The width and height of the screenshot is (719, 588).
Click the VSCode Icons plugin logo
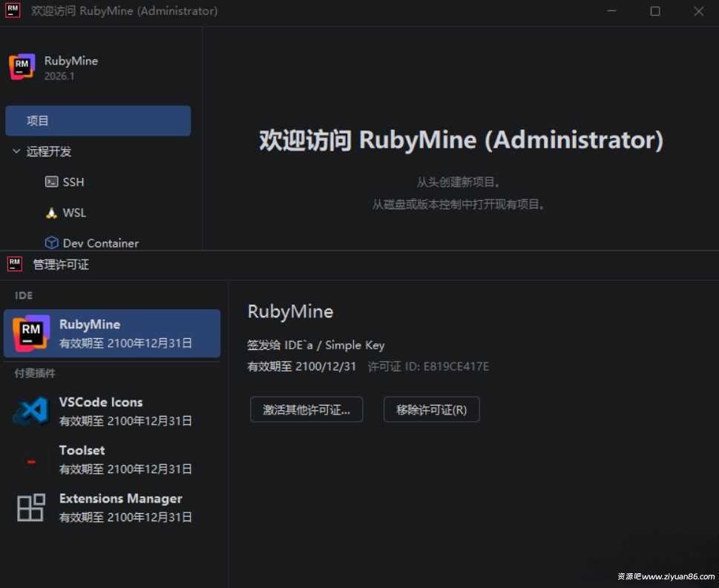(31, 411)
